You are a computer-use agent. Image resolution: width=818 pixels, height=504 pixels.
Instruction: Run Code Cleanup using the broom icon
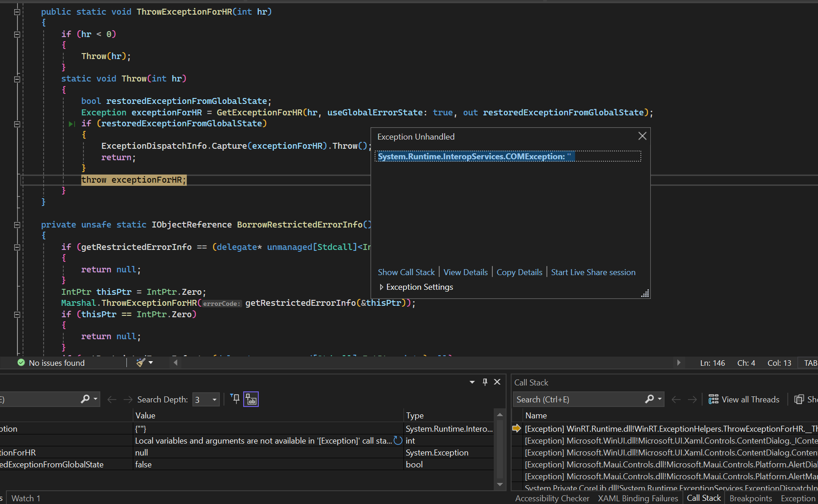[140, 362]
